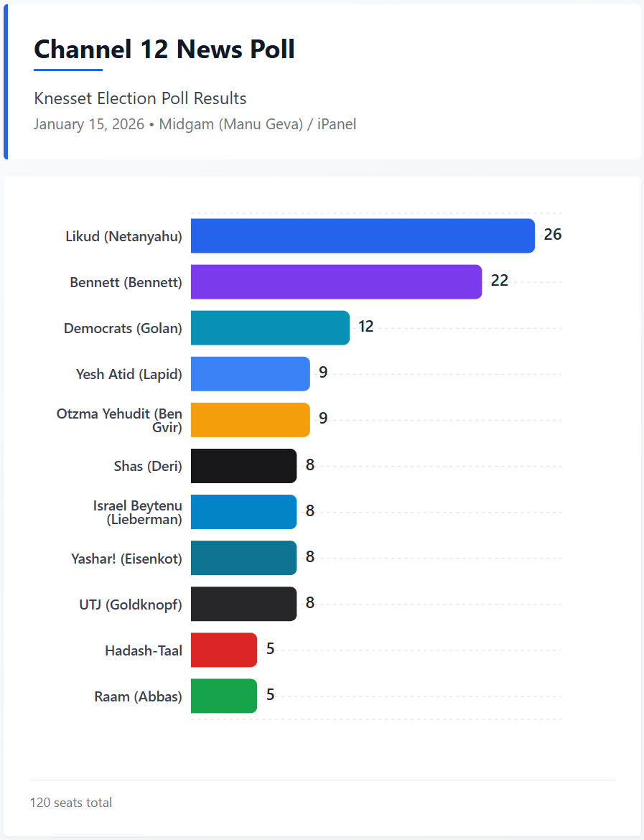Screen dimensions: 644x840
Task: Click the Democrats value 12
Action: click(x=365, y=327)
